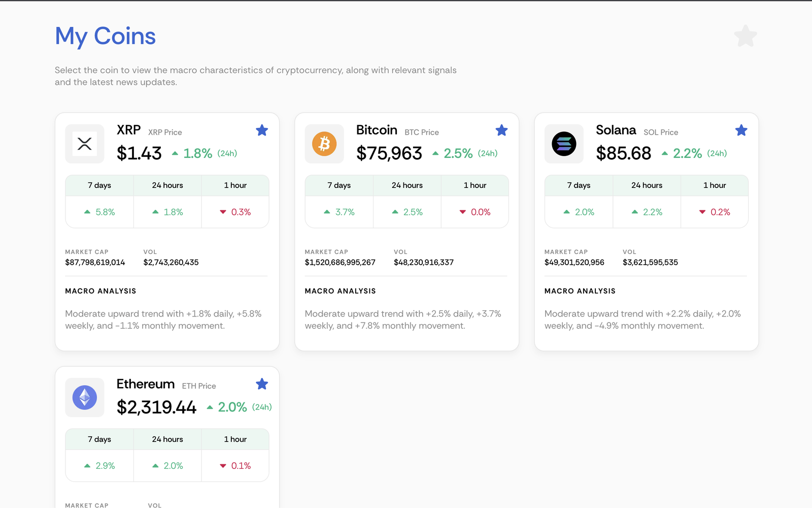
Task: Click the ETH Price label
Action: tap(199, 386)
